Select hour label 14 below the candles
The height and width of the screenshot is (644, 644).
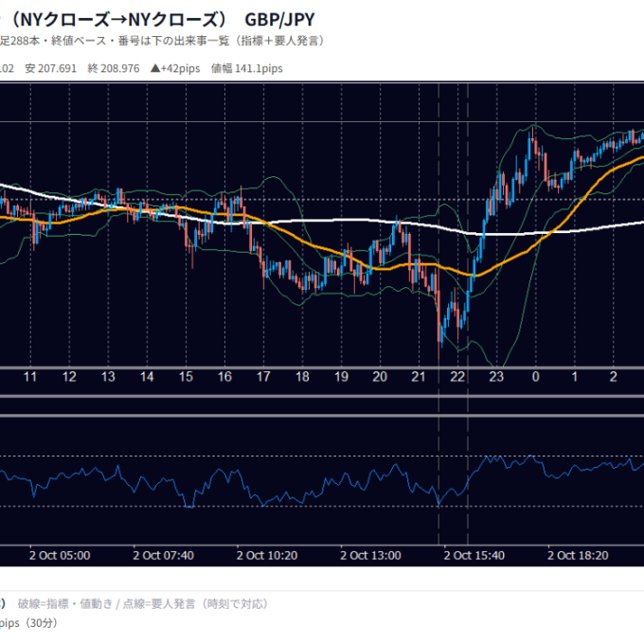(147, 377)
